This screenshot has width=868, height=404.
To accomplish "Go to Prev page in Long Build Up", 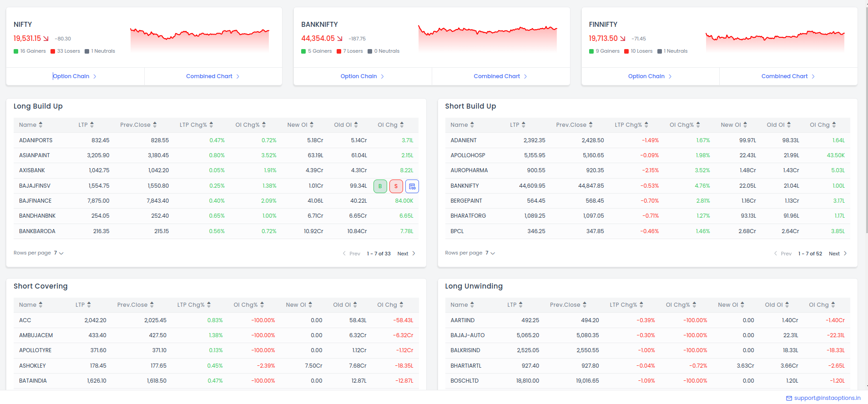I will pos(351,254).
